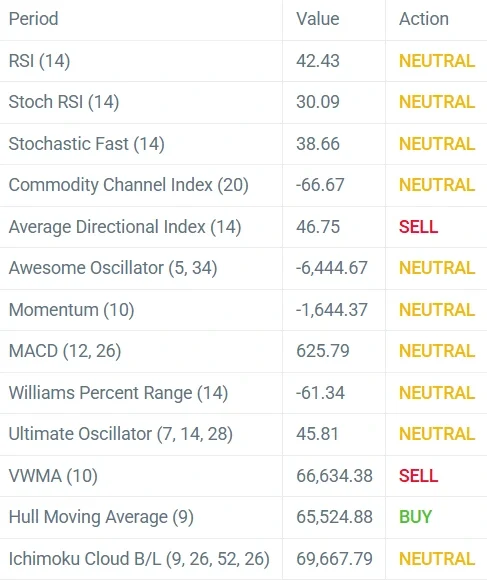Click Ultimate Oscillator (7, 14, 28) label
Image resolution: width=487 pixels, height=581 pixels.
[120, 434]
